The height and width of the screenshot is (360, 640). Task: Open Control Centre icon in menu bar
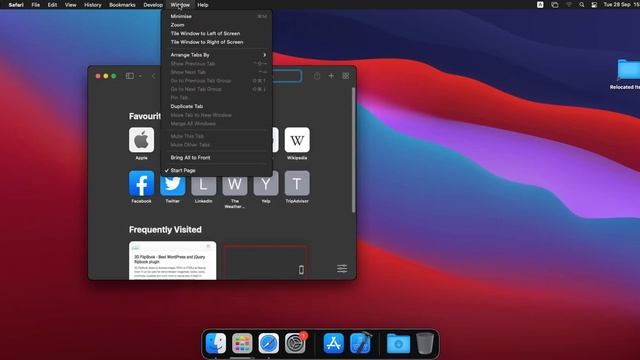tap(594, 5)
